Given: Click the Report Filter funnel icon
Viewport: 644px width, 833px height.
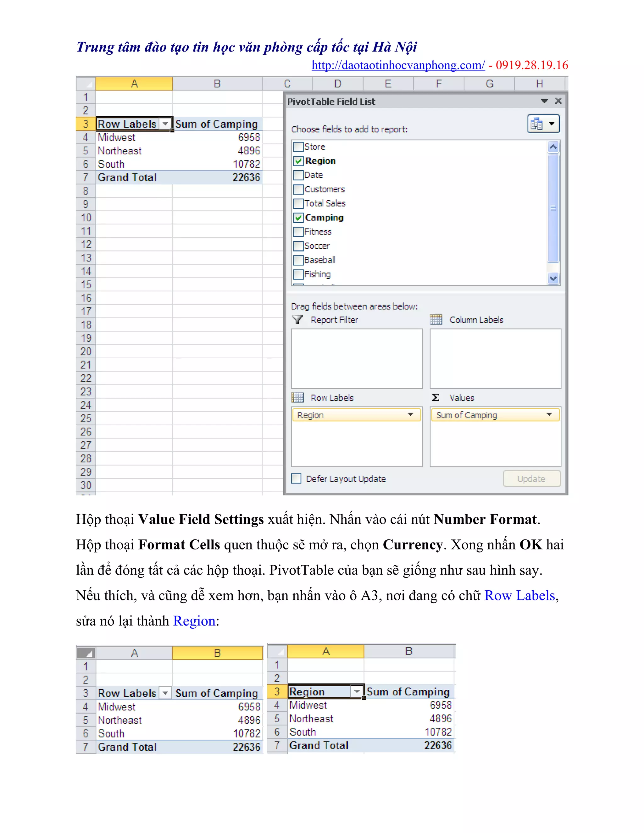Looking at the screenshot, I should 297,320.
